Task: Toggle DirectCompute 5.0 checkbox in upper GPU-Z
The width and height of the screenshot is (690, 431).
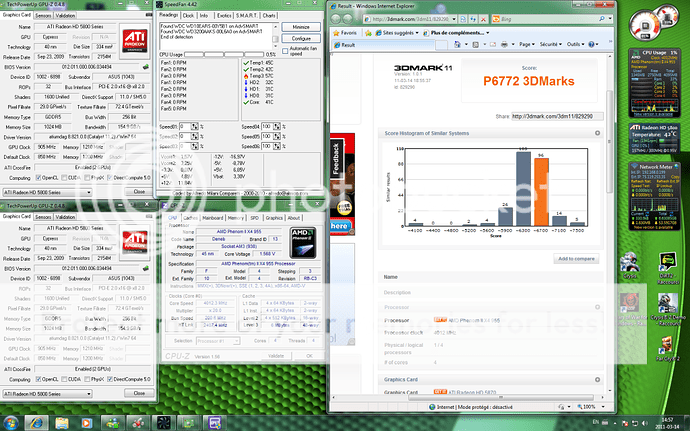Action: pos(109,179)
